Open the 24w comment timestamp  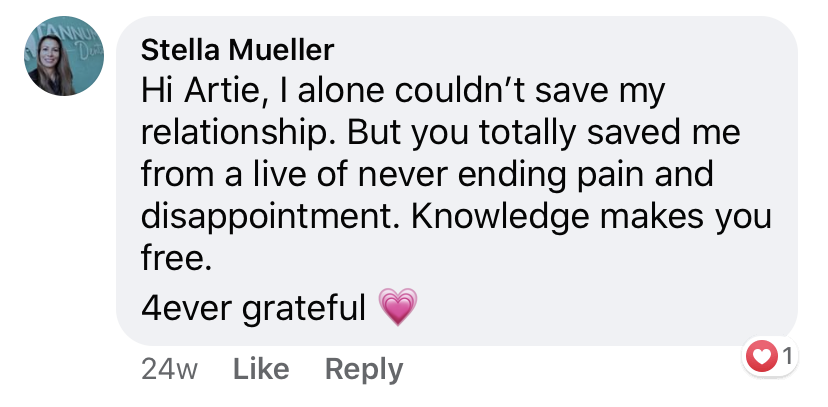pyautogui.click(x=170, y=369)
